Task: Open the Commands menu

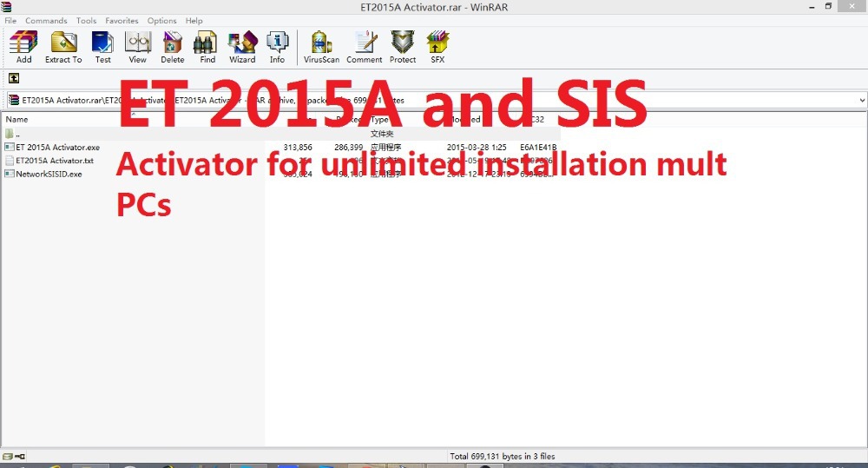Action: coord(46,21)
